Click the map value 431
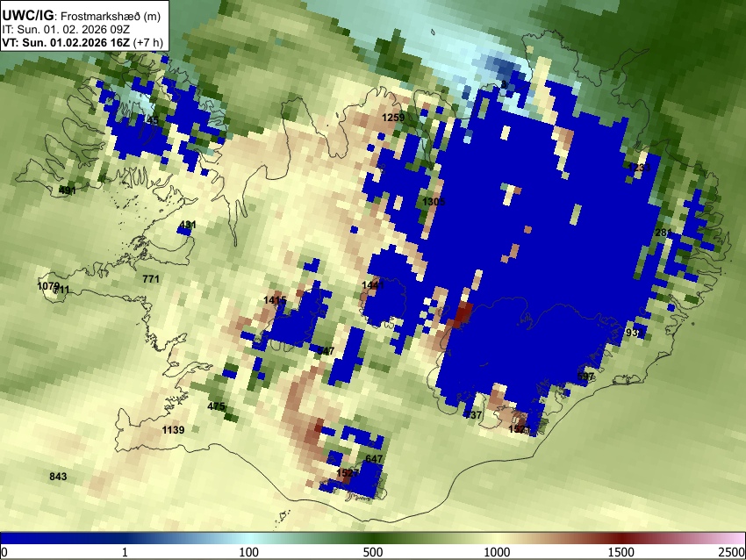The height and width of the screenshot is (560, 746). pos(188,225)
